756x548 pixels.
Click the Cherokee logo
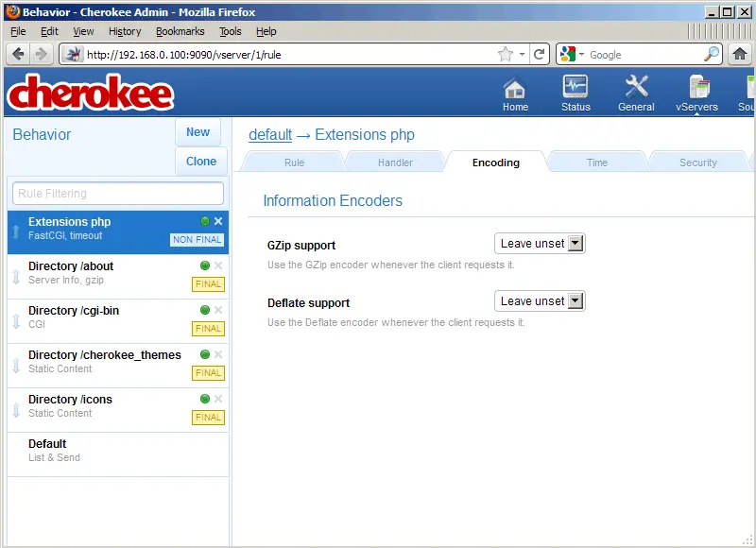pos(90,93)
